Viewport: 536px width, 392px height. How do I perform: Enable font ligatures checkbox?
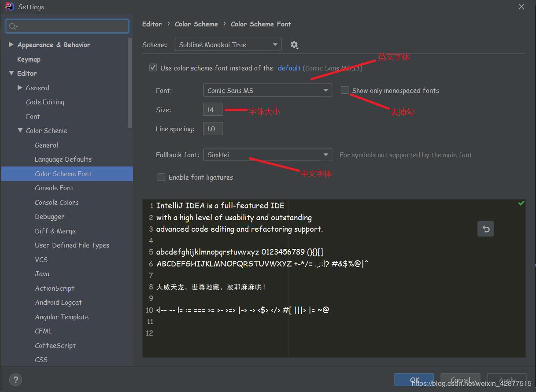click(161, 177)
